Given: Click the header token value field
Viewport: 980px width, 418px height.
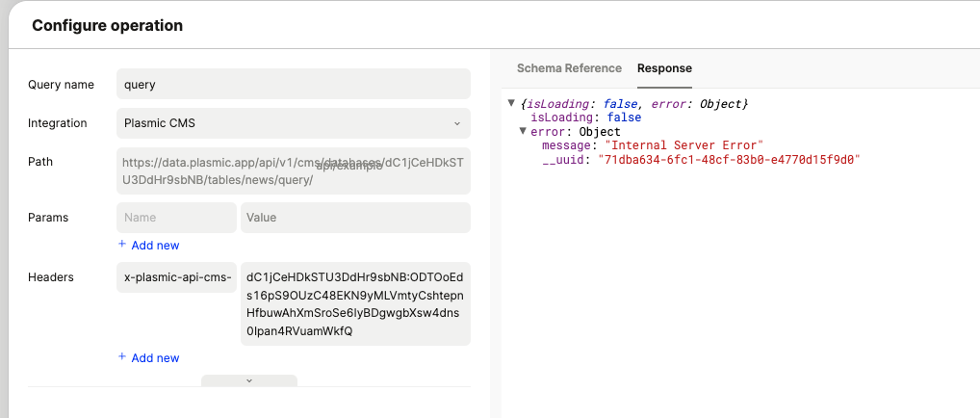Looking at the screenshot, I should pos(355,303).
